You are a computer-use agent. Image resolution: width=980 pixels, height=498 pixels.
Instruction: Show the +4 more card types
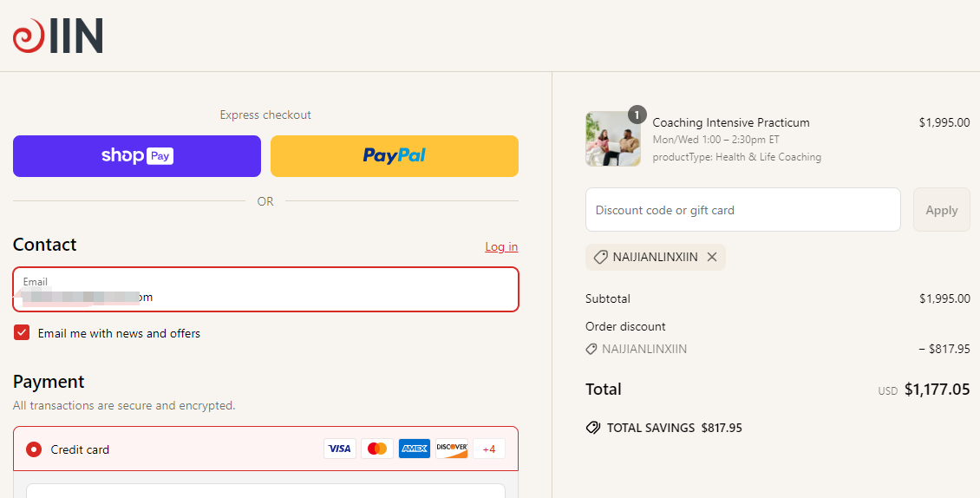click(489, 449)
